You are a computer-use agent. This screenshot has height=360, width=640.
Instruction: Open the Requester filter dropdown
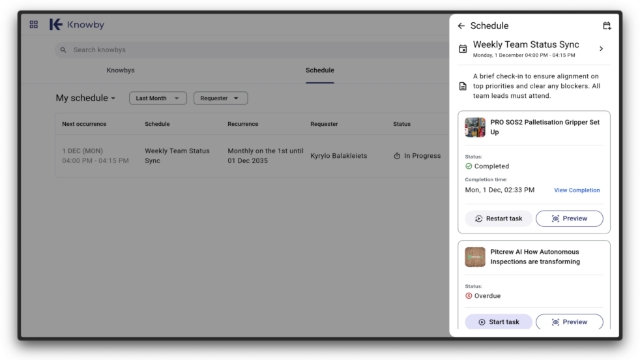(220, 98)
